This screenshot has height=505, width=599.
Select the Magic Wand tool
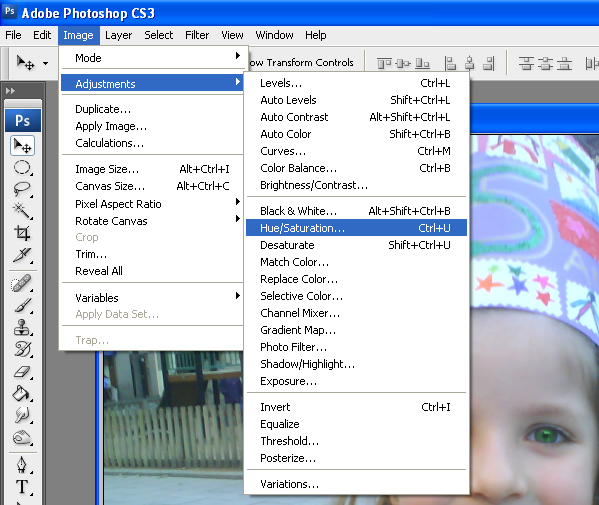tap(22, 211)
